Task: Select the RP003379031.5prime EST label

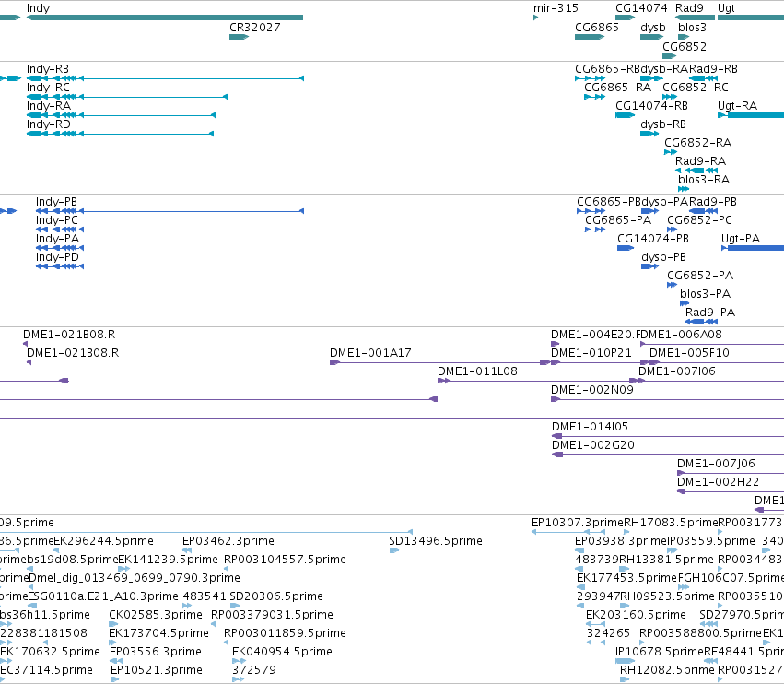Action: pyautogui.click(x=272, y=615)
